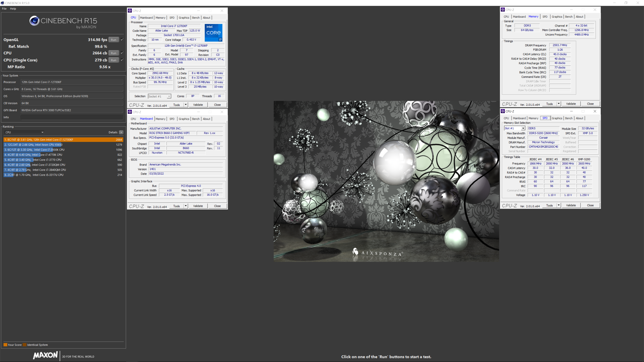Switch to Bench tab in the CPU window
The image size is (644, 362).
tap(196, 17)
